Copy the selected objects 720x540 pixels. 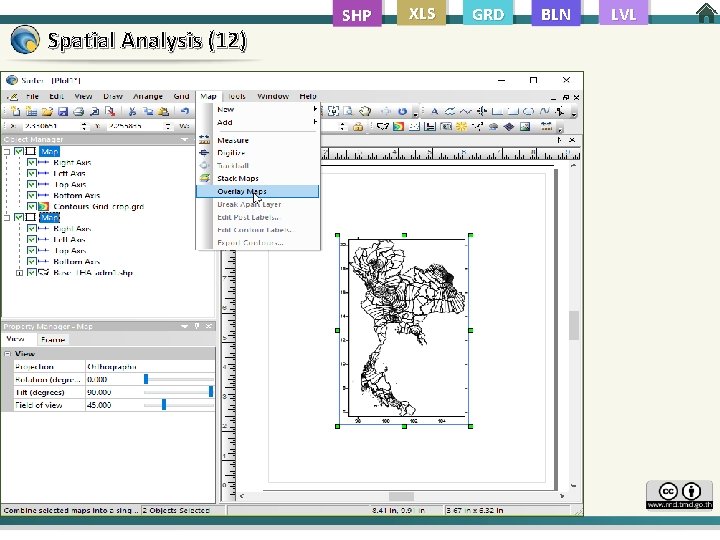coord(148,112)
